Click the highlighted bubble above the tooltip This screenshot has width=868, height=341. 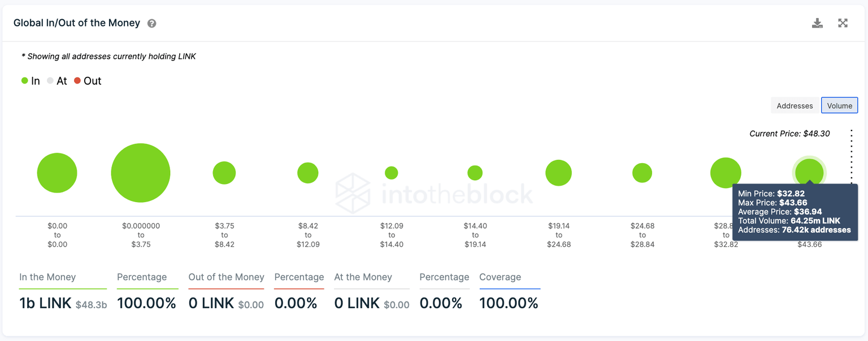click(809, 171)
